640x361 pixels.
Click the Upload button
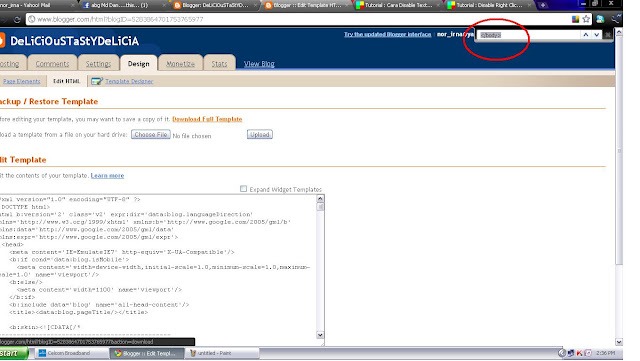click(x=260, y=134)
